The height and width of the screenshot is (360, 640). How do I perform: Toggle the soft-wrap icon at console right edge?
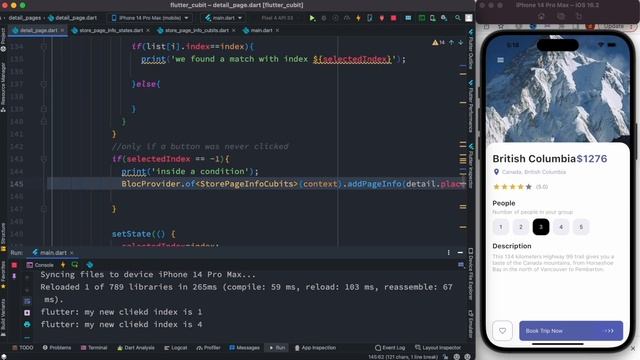point(461,265)
